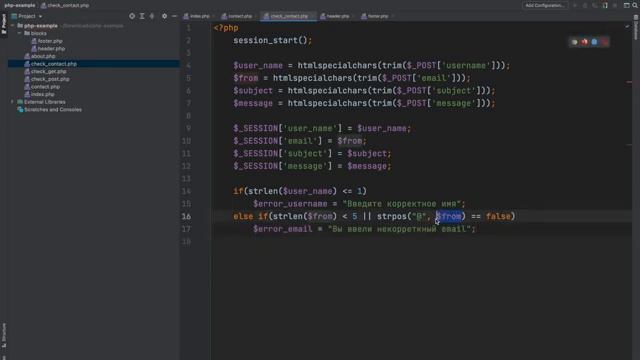
Task: Click the Add Configuration button
Action: click(545, 5)
